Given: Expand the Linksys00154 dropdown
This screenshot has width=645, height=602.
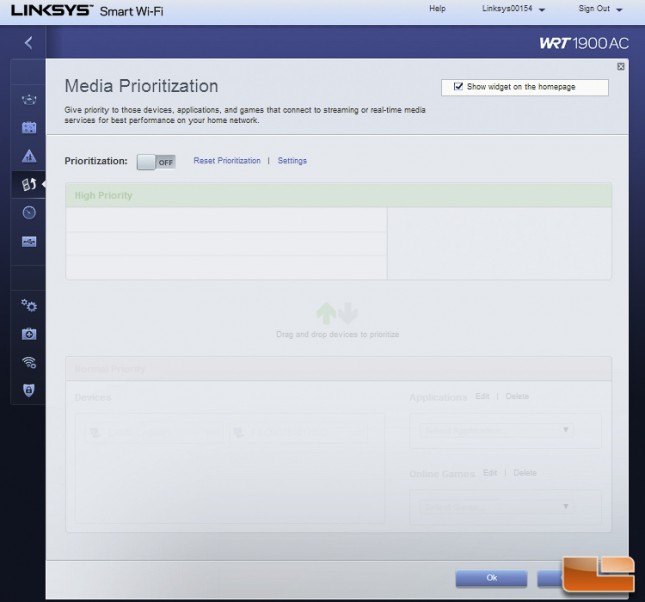Looking at the screenshot, I should pos(514,9).
